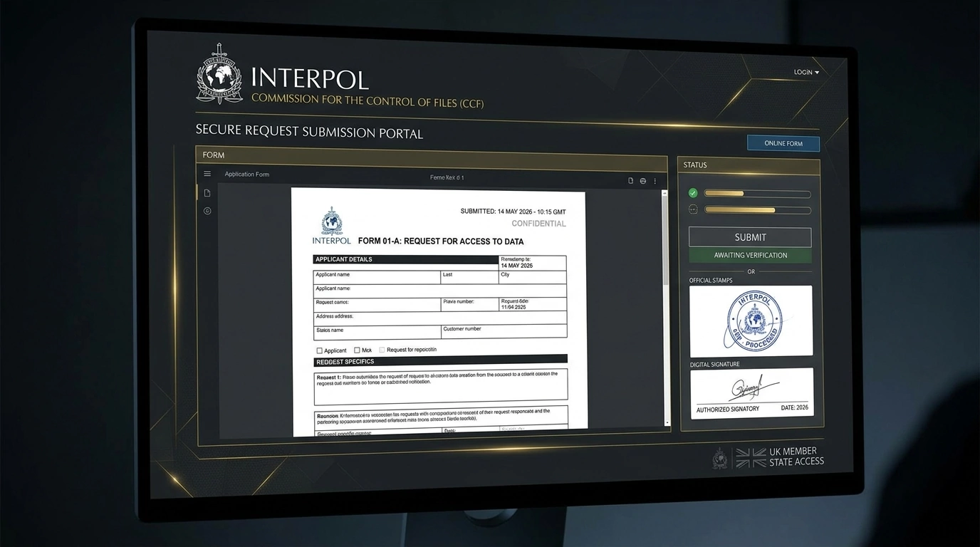
Task: Click the Last name field on the form
Action: [x=469, y=277]
